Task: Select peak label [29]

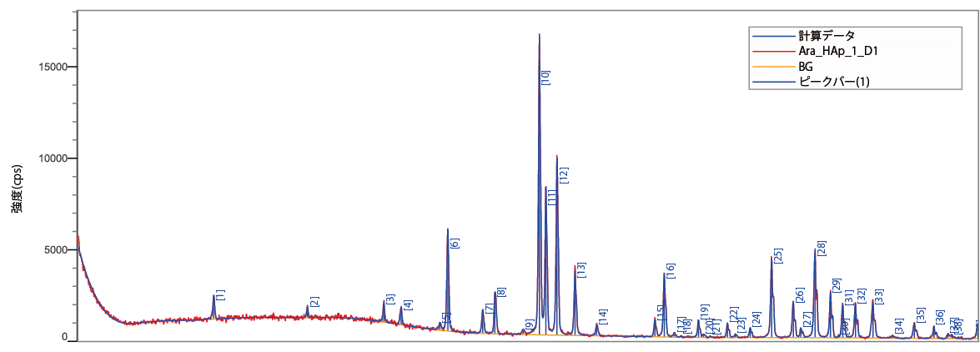Action: tap(837, 286)
